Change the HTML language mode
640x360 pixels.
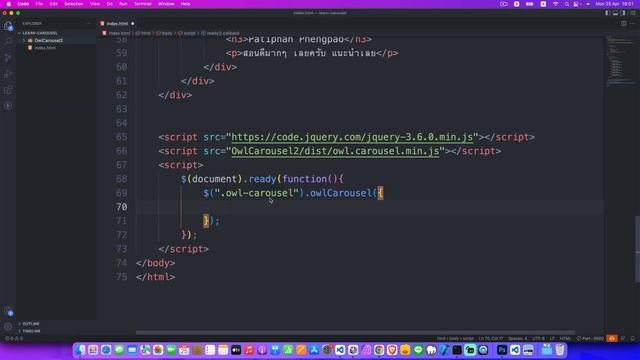(x=565, y=338)
